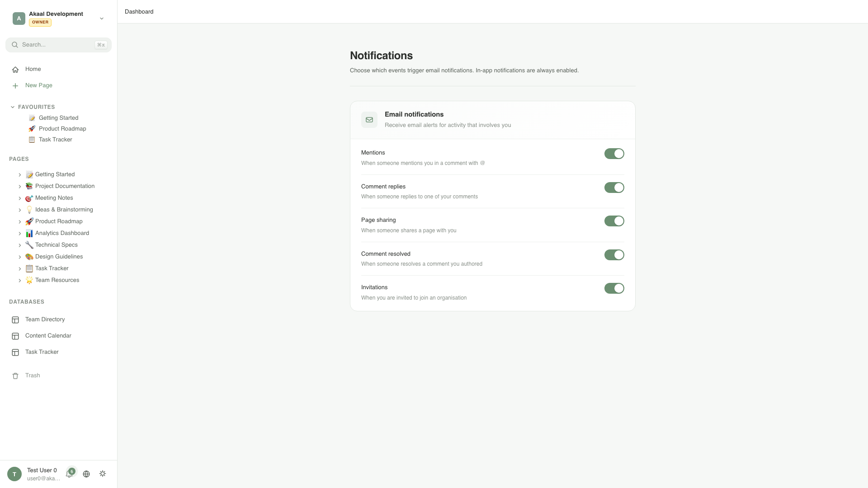The width and height of the screenshot is (868, 488).
Task: Expand the Team Resources tree item
Action: coord(20,280)
